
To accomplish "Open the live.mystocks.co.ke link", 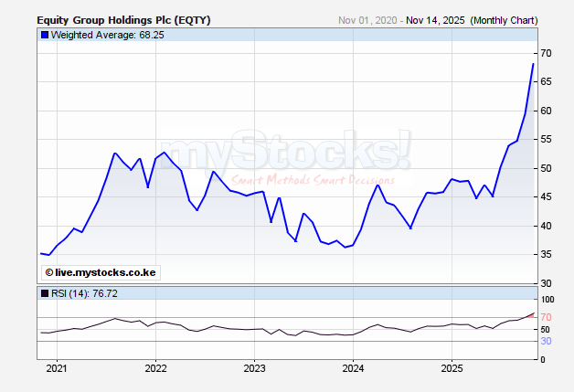I will click(x=99, y=271).
